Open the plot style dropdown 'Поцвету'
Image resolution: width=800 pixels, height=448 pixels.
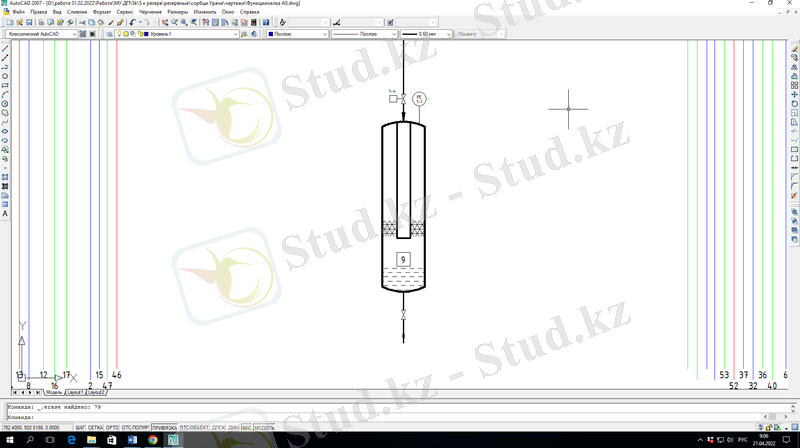pos(479,34)
